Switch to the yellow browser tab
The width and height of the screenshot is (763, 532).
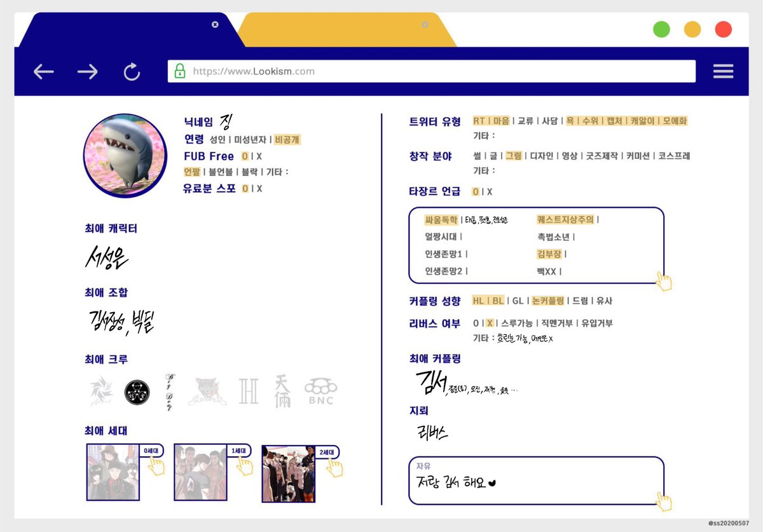click(x=347, y=30)
